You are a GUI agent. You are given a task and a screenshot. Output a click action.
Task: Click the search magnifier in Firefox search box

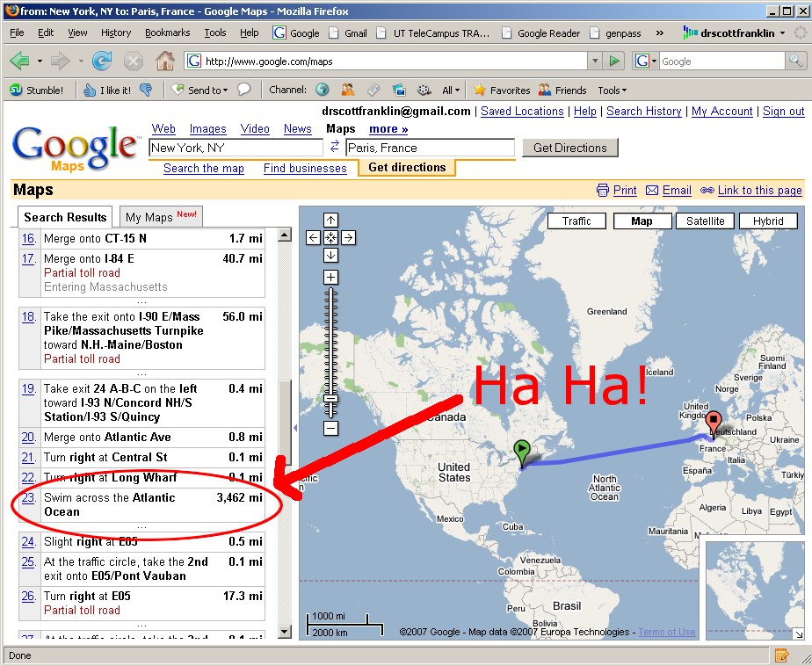coord(795,62)
